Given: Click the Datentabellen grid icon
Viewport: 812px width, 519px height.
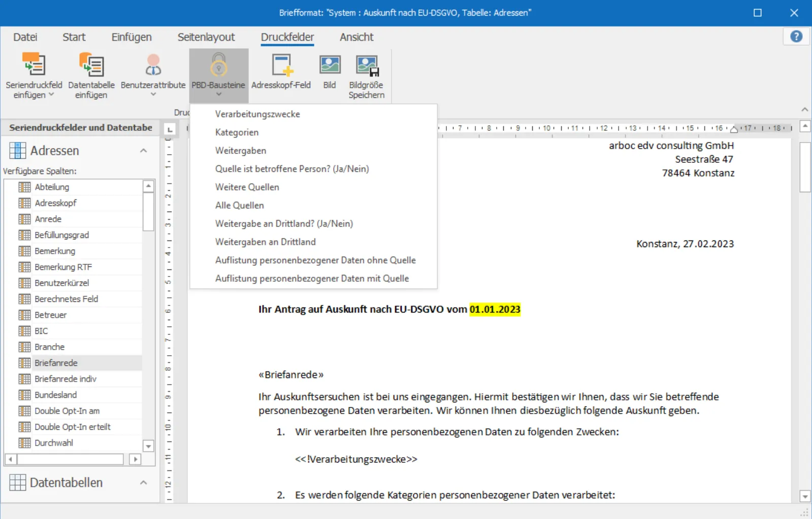Looking at the screenshot, I should (x=17, y=482).
